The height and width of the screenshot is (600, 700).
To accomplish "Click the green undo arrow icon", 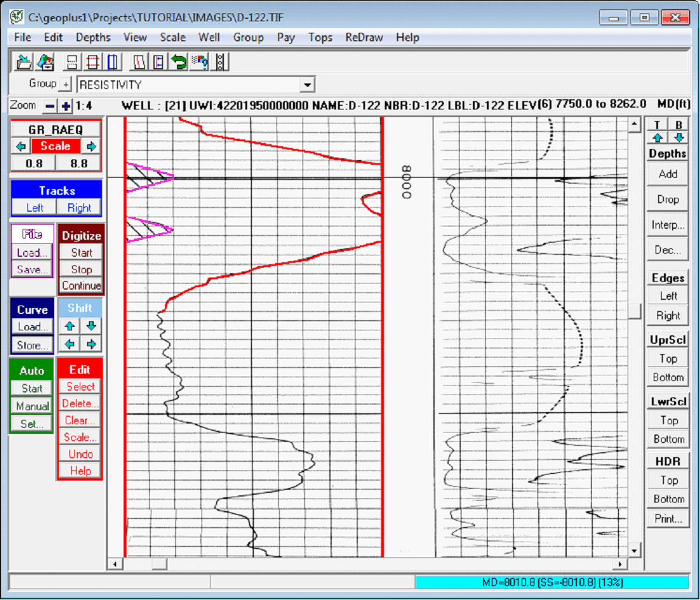I will [x=180, y=61].
